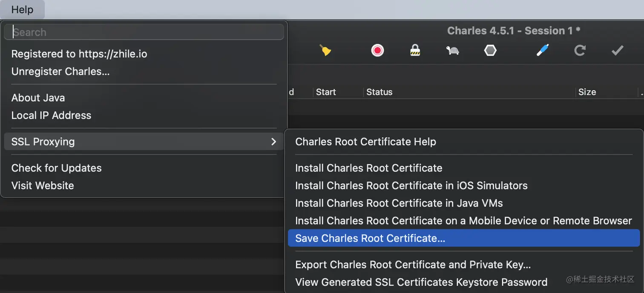Choose Install Charles Root Certificate
644x293 pixels.
(x=464, y=168)
